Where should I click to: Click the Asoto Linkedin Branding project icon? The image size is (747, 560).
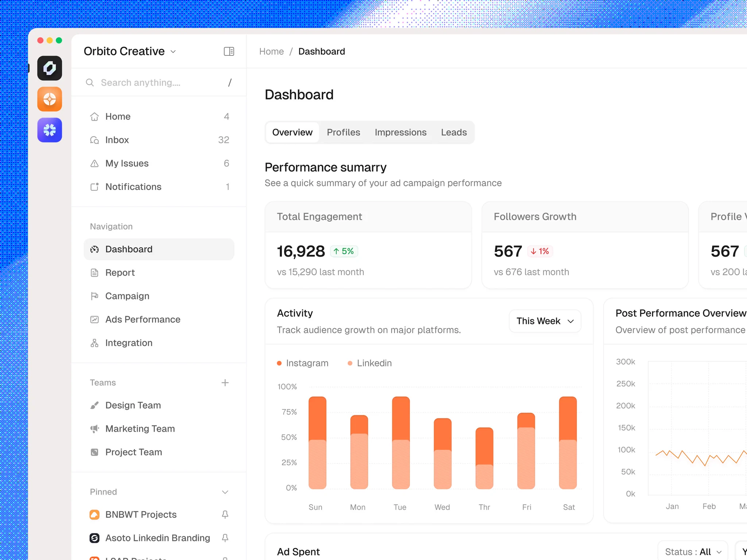coord(94,538)
